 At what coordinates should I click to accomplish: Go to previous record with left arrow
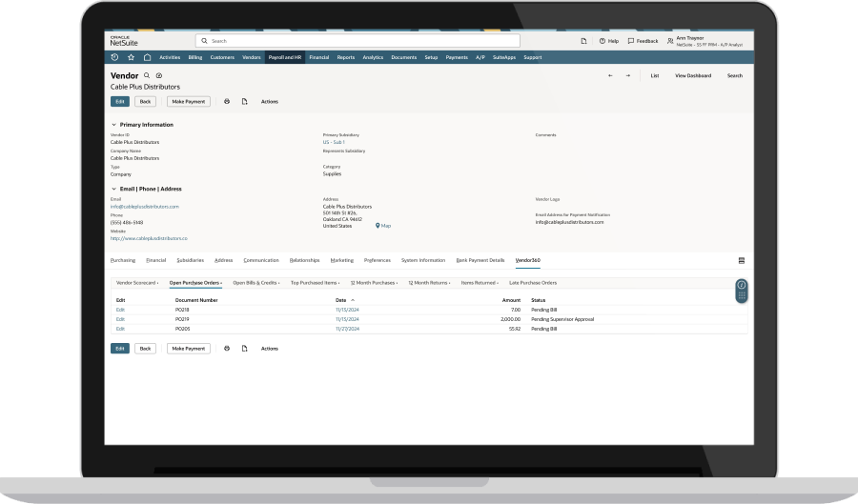point(610,75)
